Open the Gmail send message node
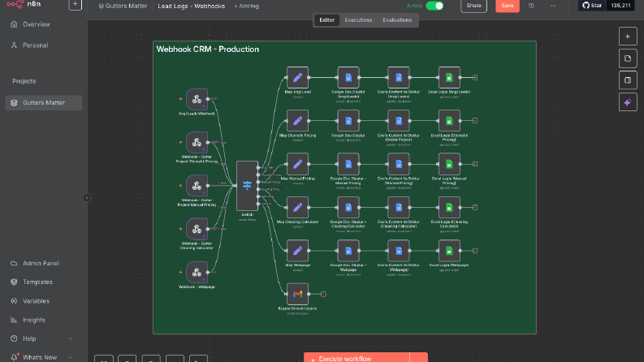Screen dimensions: 644x362 297,294
